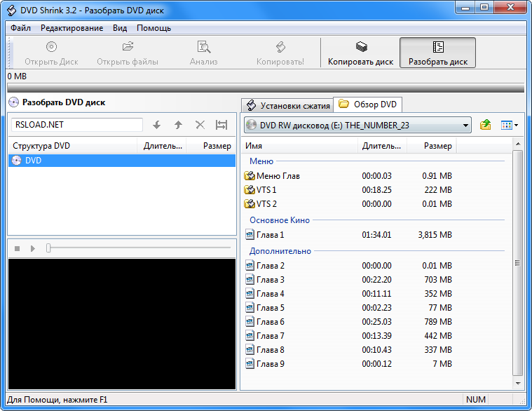Click the set start/end frames trim icon
532x411 pixels.
coord(221,125)
